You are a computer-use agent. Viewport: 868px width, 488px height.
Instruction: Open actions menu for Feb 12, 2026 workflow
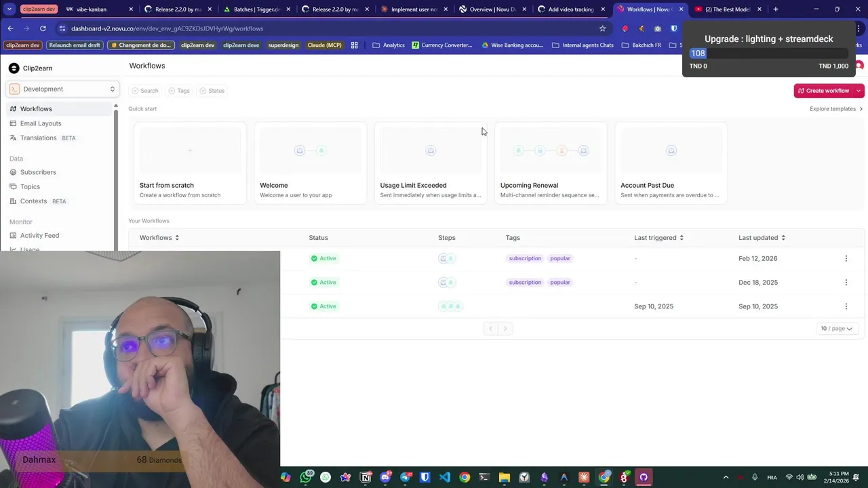click(x=846, y=258)
